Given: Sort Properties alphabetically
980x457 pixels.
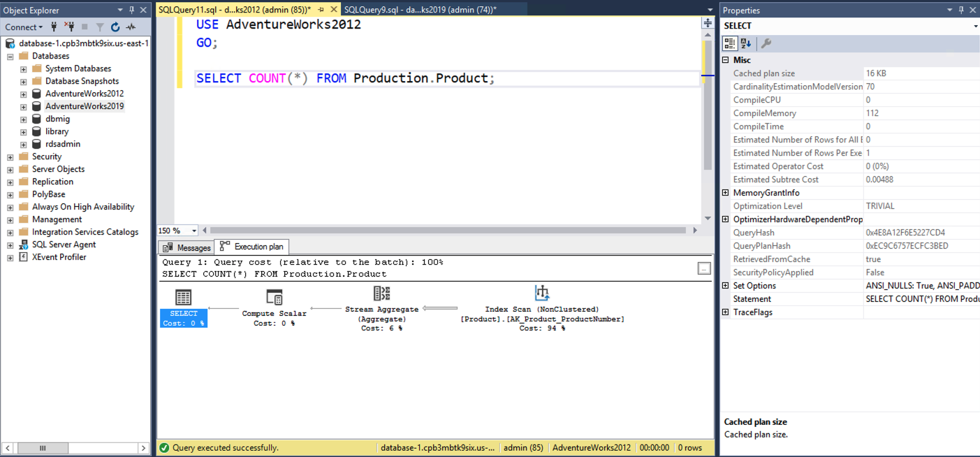Looking at the screenshot, I should (745, 43).
